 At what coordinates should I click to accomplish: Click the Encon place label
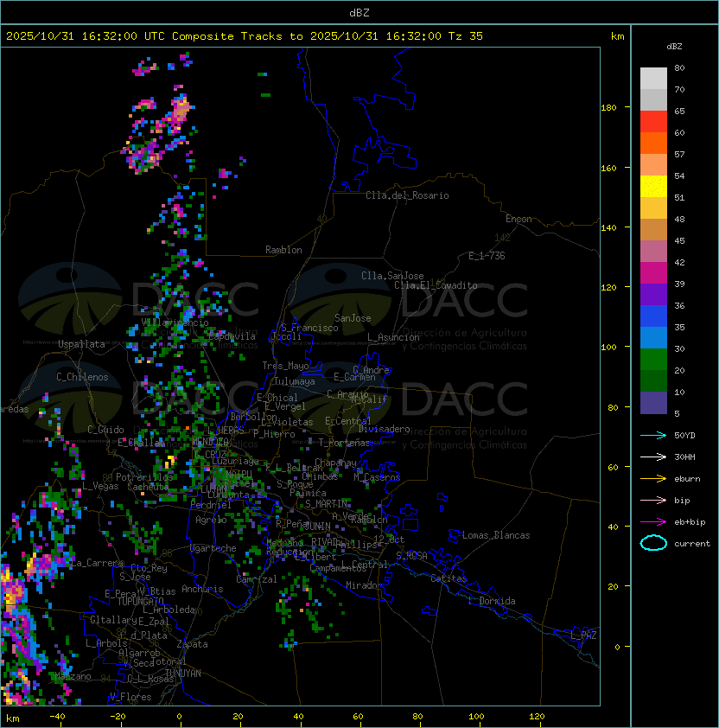click(519, 219)
